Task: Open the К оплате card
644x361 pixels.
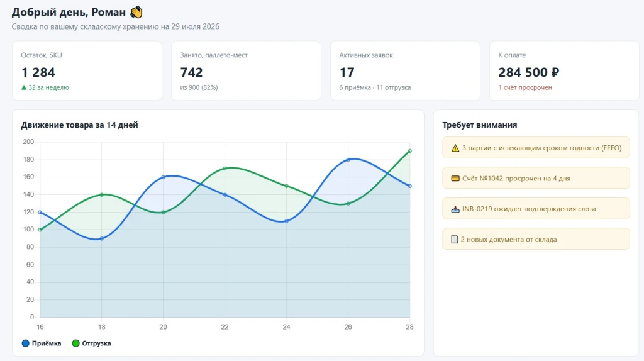Action: [564, 70]
